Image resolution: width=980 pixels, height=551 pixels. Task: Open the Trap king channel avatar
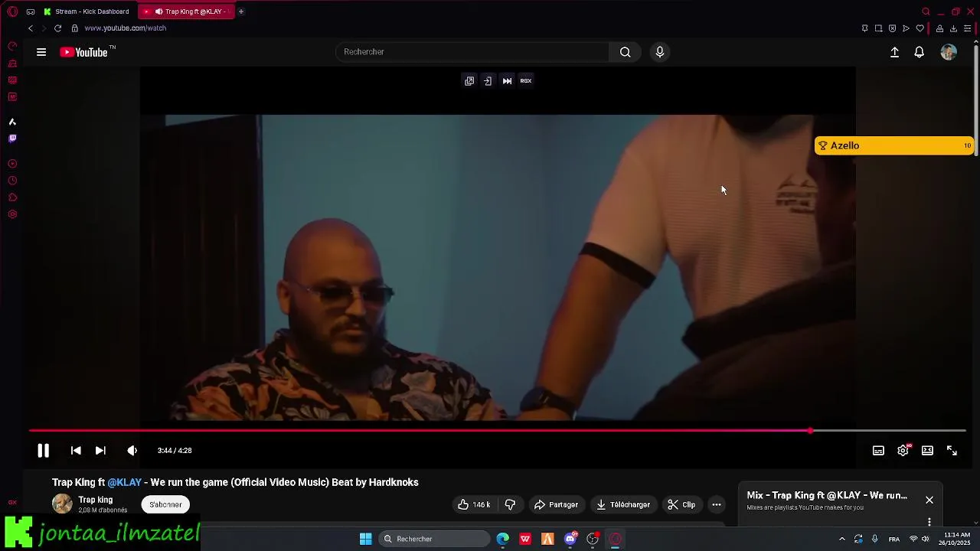[62, 504]
